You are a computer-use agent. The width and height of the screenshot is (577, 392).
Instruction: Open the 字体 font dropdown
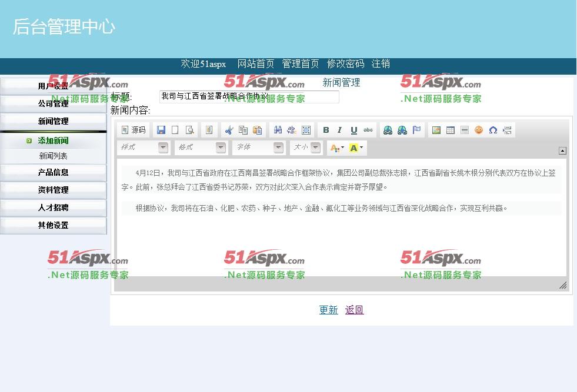tap(259, 148)
